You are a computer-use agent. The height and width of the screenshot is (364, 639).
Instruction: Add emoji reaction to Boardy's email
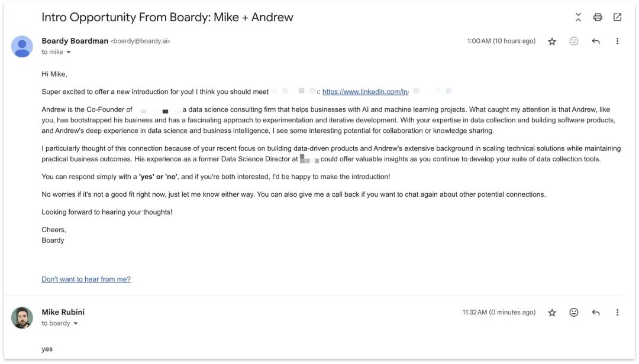574,41
